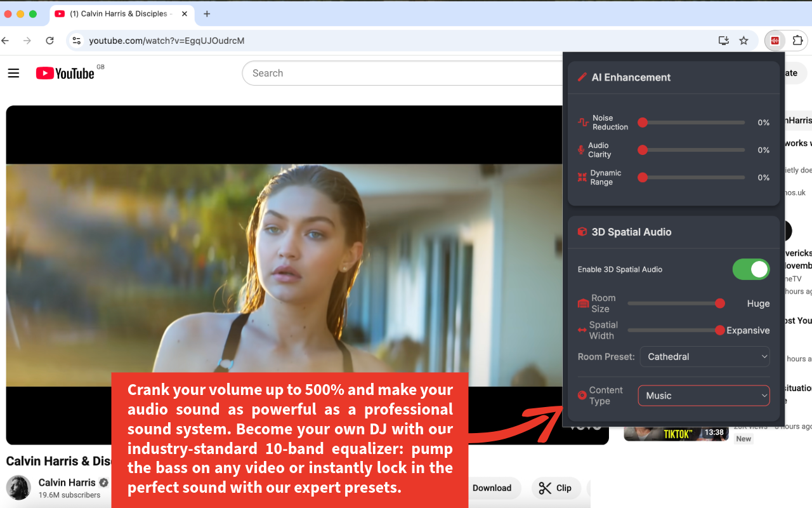Disable the Enable 3D Spatial Audio toggle
Viewport: 812px width, 508px height.
click(751, 269)
